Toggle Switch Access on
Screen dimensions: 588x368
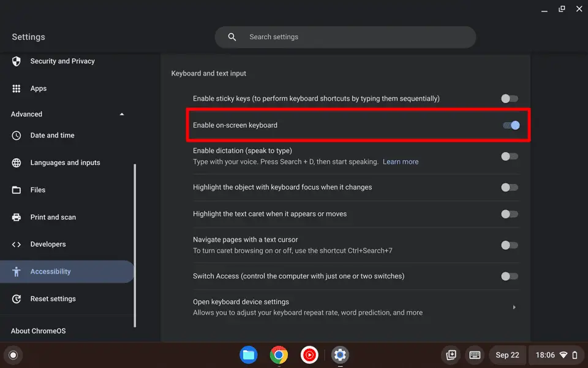pyautogui.click(x=509, y=276)
